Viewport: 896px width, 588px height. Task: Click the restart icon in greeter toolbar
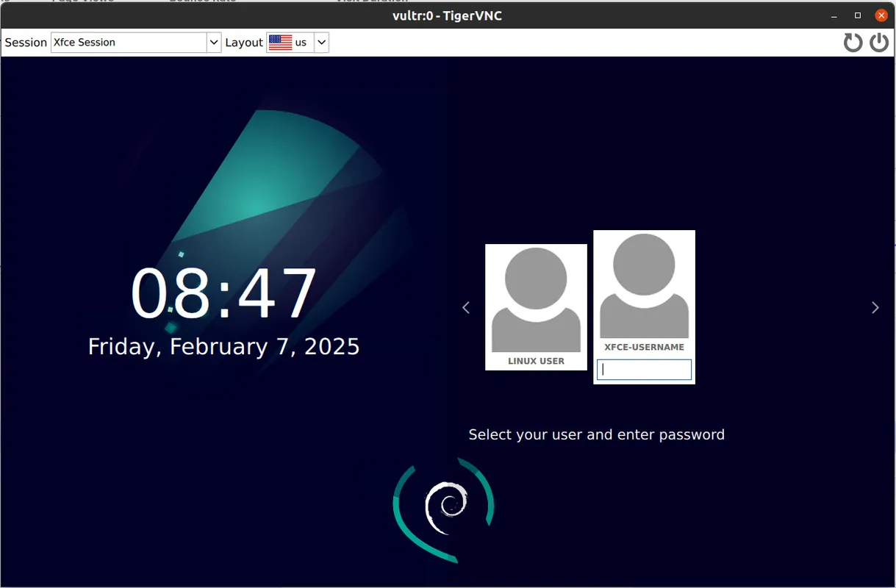click(x=853, y=43)
